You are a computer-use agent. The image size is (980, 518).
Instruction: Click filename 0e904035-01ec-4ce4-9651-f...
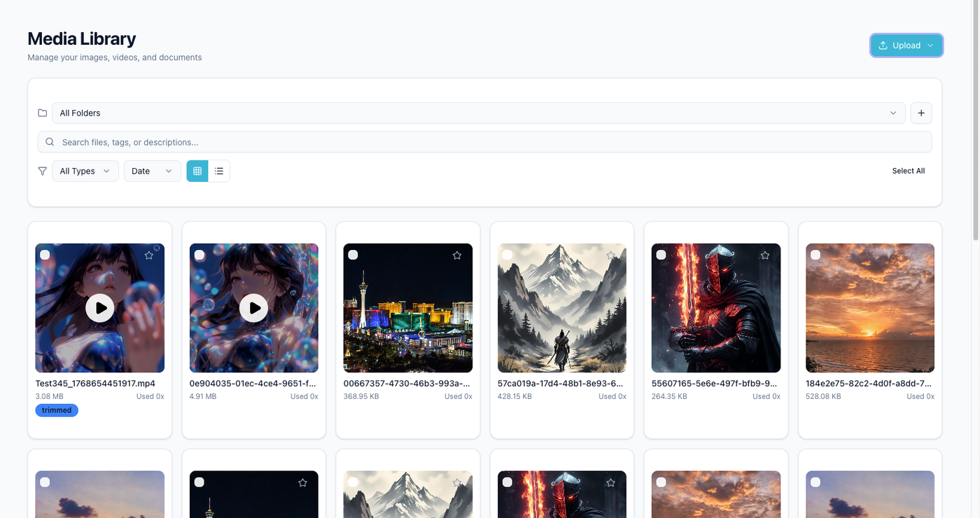pos(253,384)
